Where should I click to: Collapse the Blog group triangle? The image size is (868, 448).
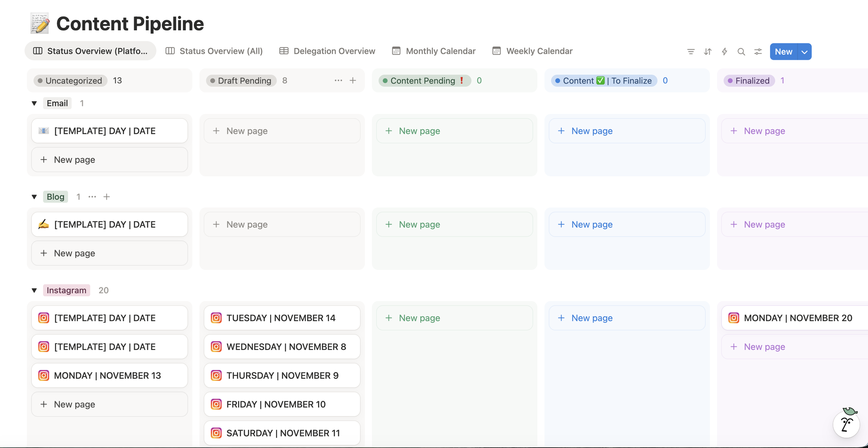click(34, 197)
